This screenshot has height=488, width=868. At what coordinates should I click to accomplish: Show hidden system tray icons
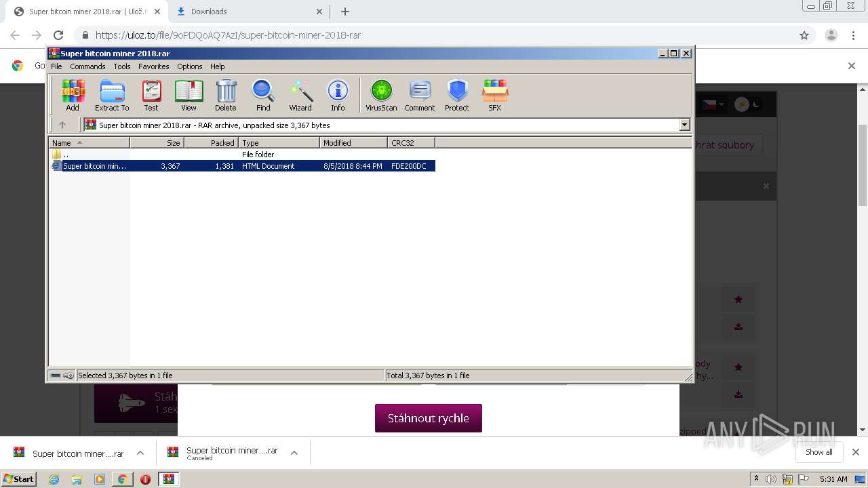coord(756,479)
